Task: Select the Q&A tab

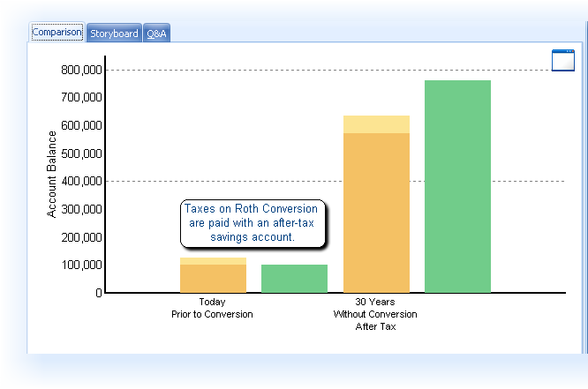Action: [x=157, y=34]
